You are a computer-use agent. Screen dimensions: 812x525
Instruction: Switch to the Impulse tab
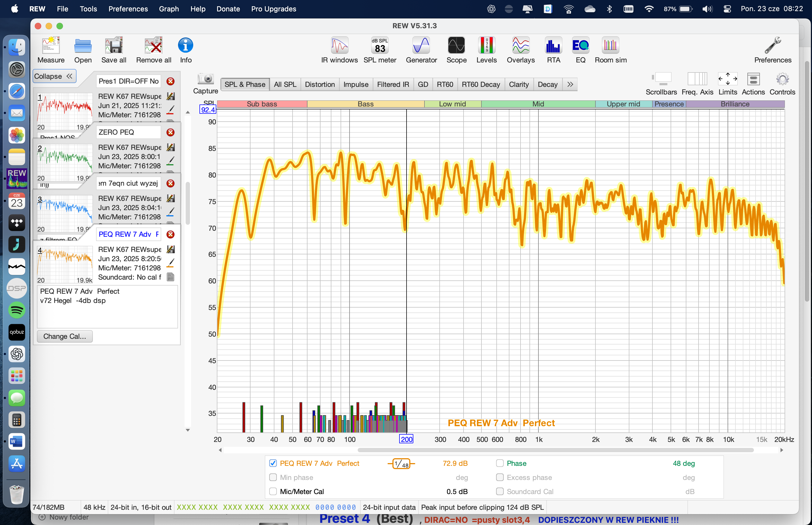tap(356, 84)
